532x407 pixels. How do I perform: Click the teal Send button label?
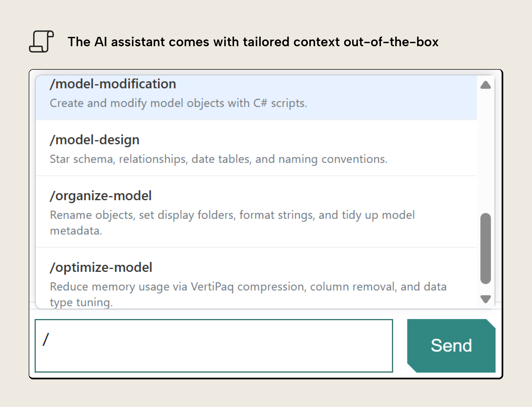tap(452, 345)
